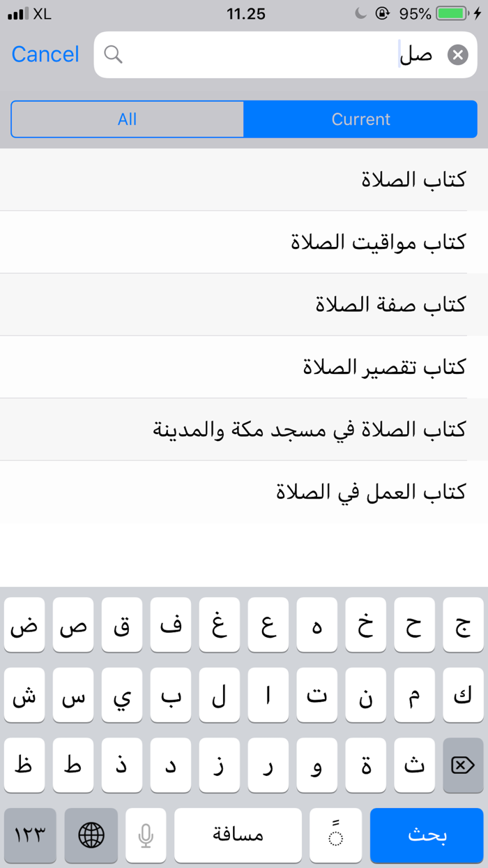488x868 pixels.
Task: Switch search scope to All
Action: point(127,119)
